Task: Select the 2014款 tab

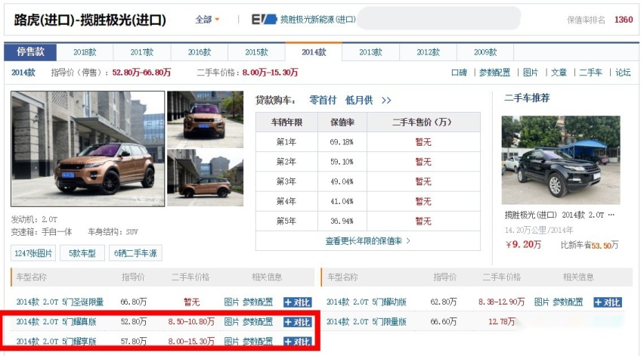Action: pyautogui.click(x=314, y=52)
